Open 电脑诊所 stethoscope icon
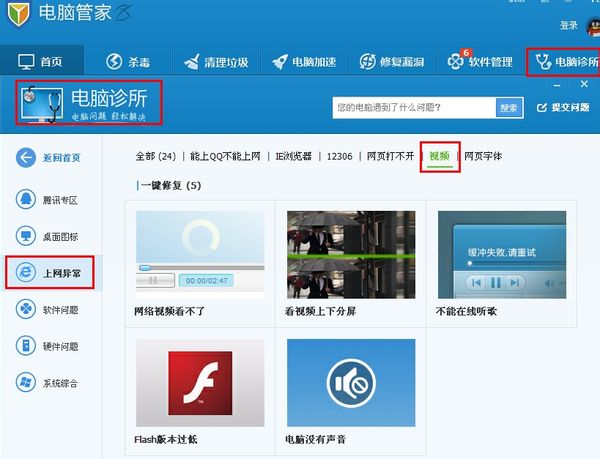This screenshot has height=459, width=600. point(543,62)
